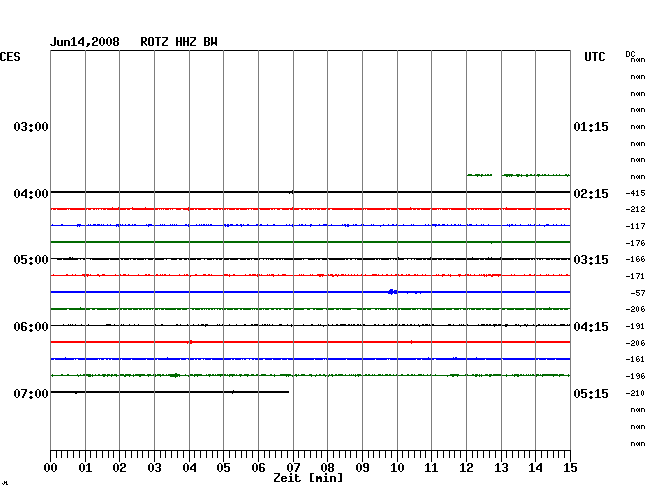Viewport: 650px width, 494px height.
Task: Click the blue signal burst near minute 10
Action: click(392, 292)
